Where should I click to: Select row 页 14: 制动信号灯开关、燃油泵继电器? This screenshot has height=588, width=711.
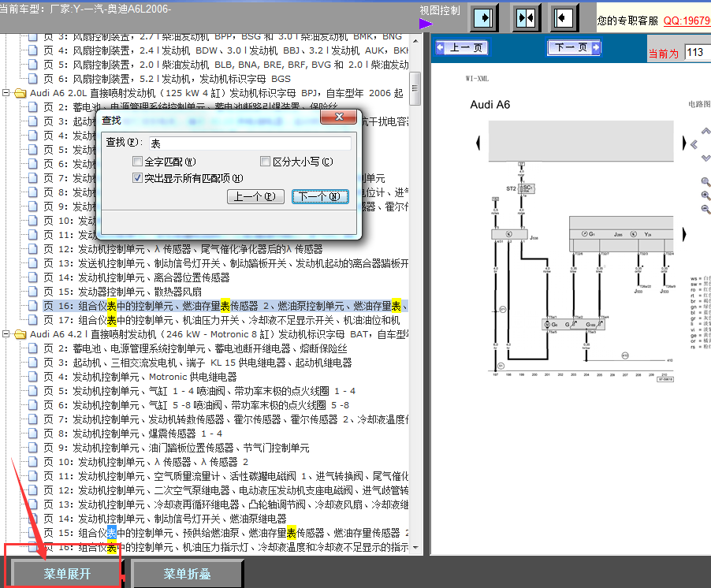pos(165,519)
